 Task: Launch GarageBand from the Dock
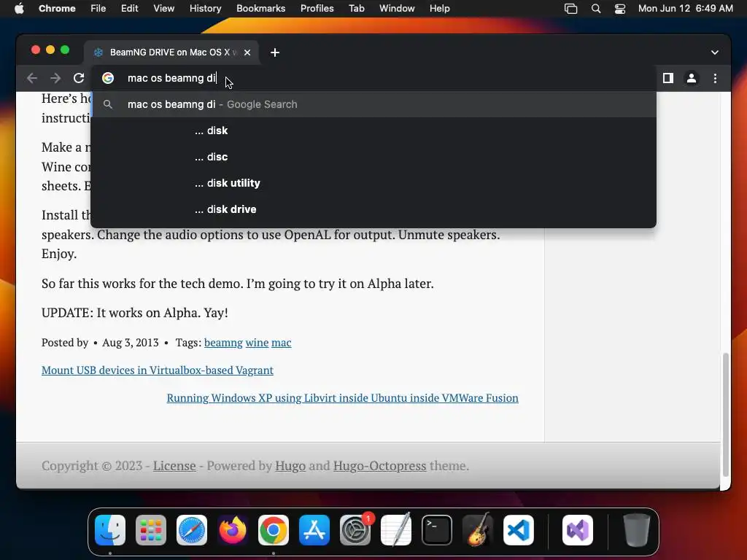click(478, 530)
